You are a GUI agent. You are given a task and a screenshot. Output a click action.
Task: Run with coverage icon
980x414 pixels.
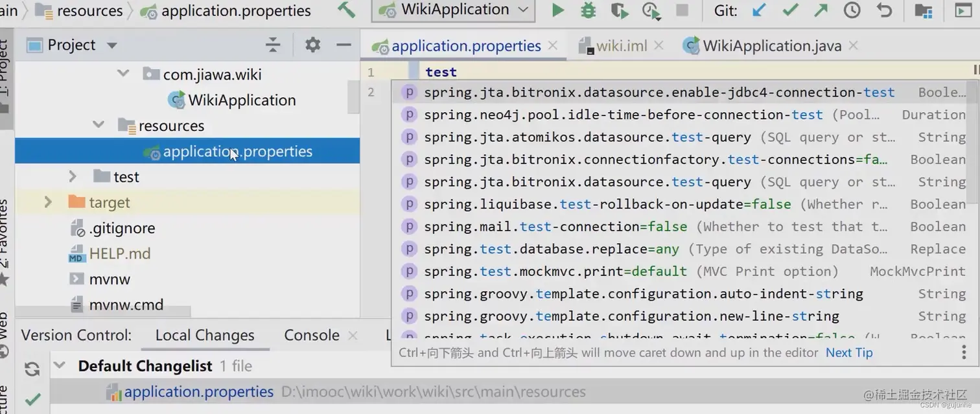(x=619, y=10)
